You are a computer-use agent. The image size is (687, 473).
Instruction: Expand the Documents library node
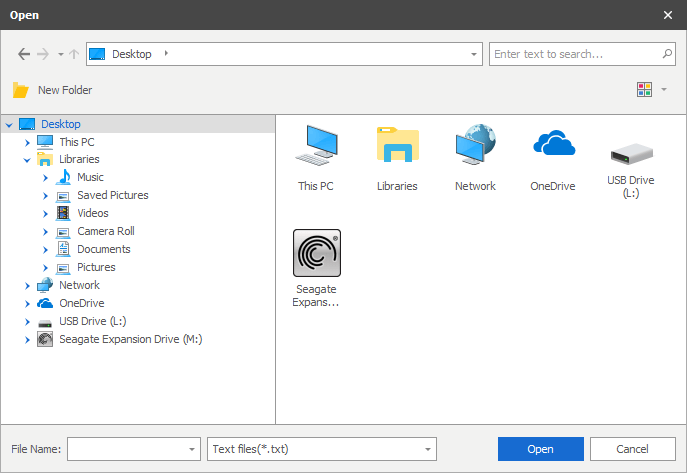coord(45,250)
